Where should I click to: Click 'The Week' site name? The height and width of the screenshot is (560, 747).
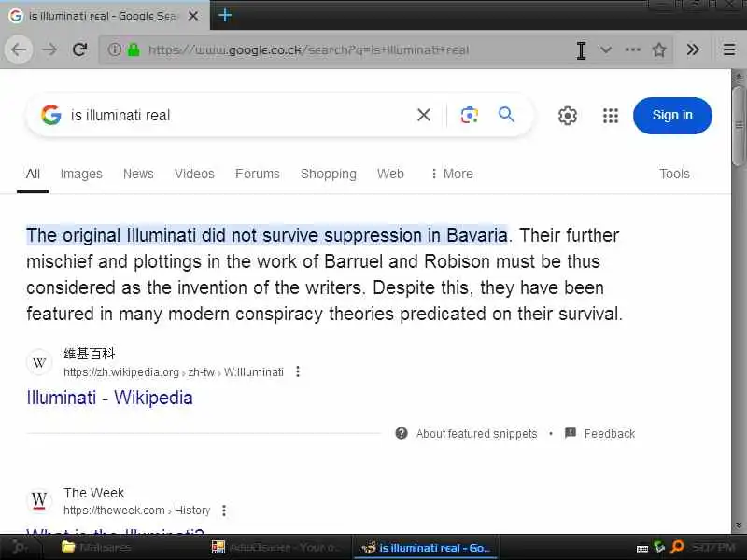click(94, 493)
